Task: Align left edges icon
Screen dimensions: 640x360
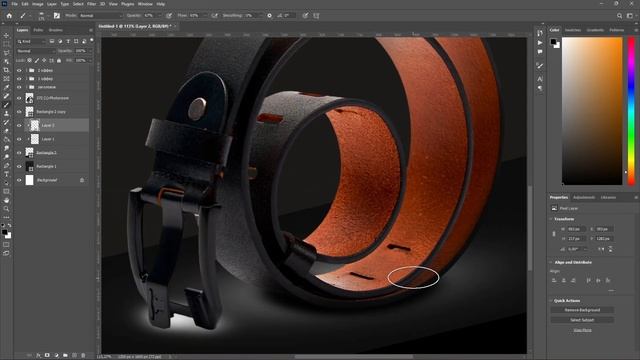Action: click(554, 280)
